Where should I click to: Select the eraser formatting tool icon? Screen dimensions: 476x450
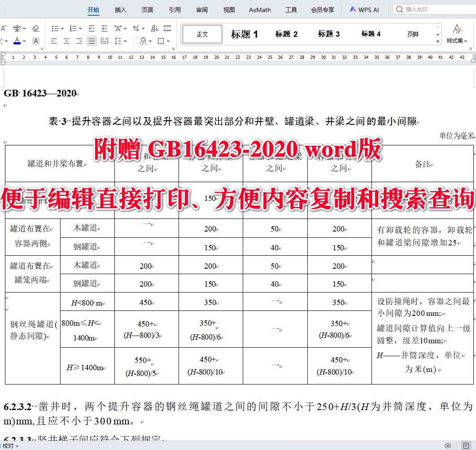36,28
